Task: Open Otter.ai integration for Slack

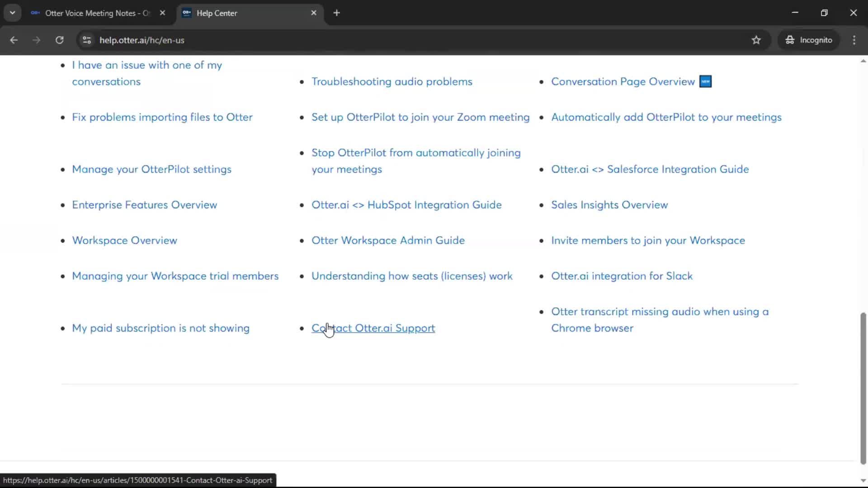Action: (622, 276)
